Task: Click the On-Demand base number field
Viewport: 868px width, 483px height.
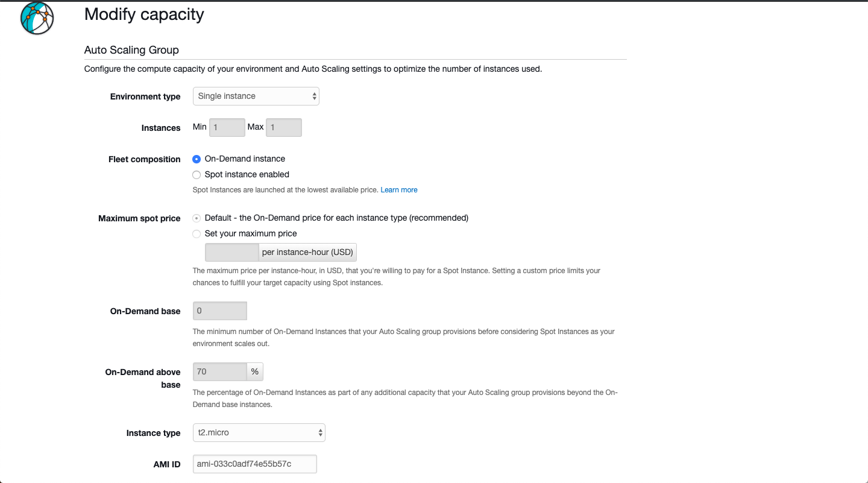Action: pyautogui.click(x=219, y=311)
